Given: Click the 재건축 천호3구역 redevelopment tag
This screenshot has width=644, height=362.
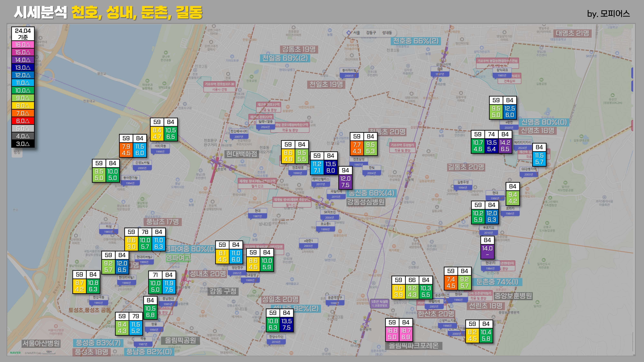Looking at the screenshot, I should point(269,107).
